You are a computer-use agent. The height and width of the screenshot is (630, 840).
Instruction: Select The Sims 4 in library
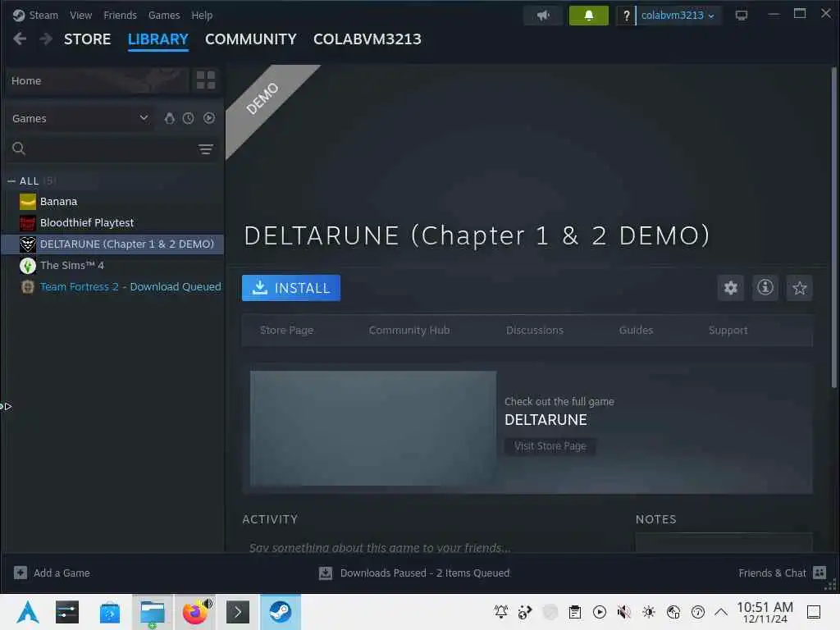[72, 266]
